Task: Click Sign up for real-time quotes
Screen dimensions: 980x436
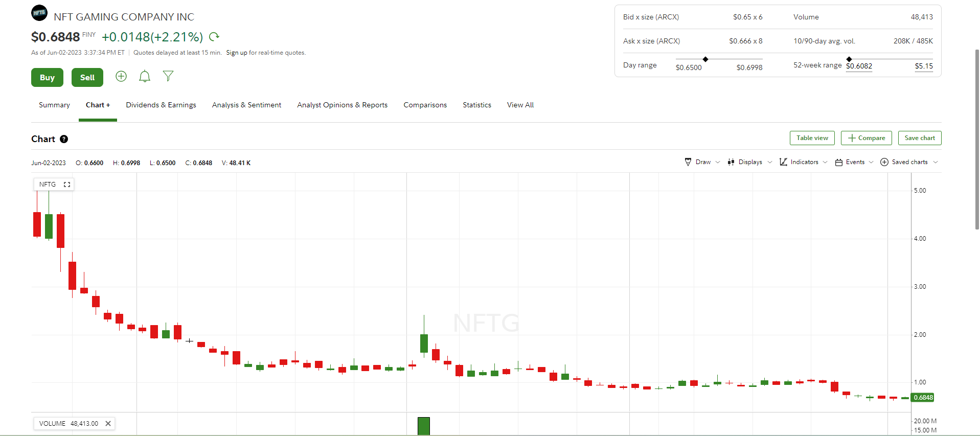Action: (x=237, y=53)
